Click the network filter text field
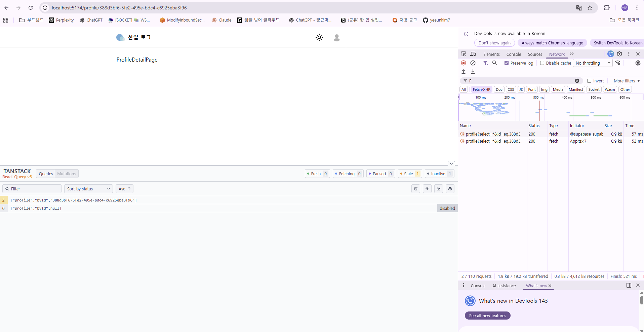 pos(521,81)
